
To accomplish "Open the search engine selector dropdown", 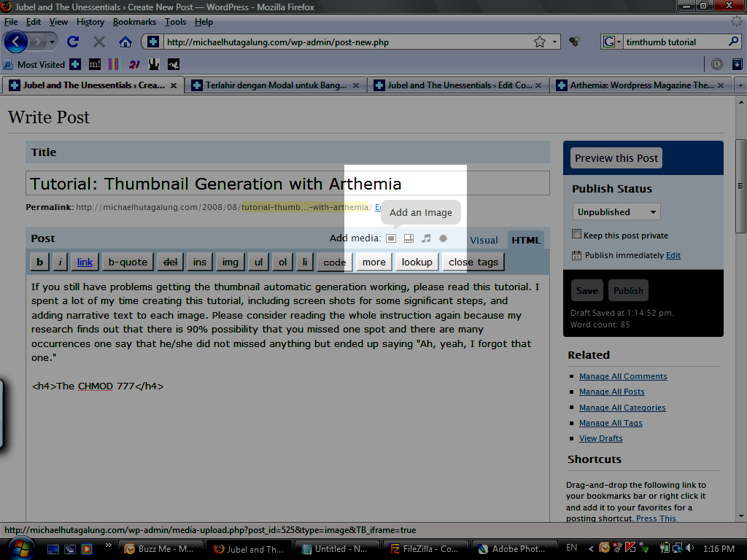I will tap(611, 42).
